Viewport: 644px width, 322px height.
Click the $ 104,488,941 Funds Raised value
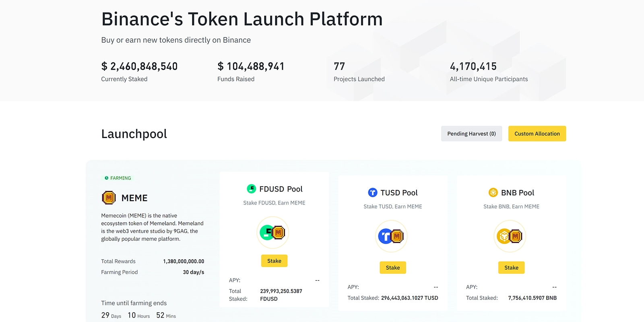[251, 66]
